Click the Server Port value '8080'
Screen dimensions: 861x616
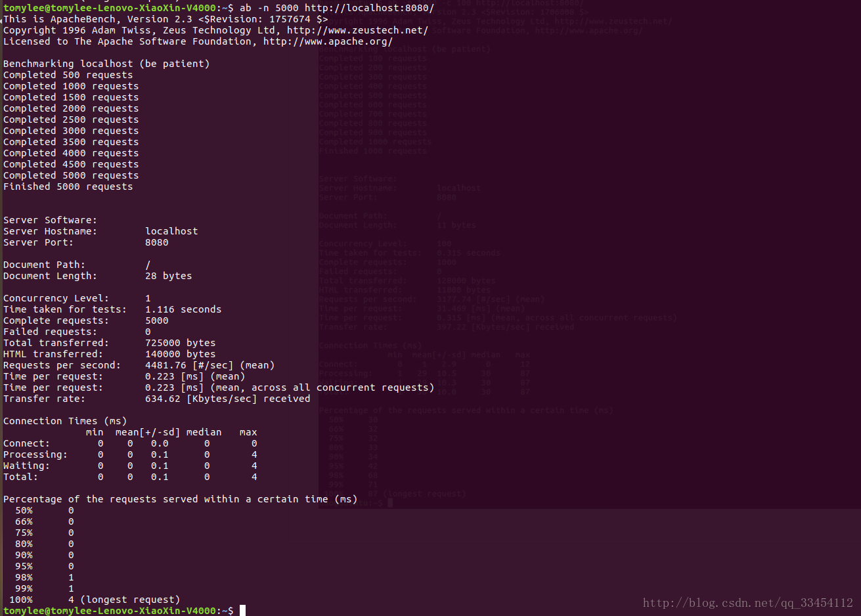(157, 242)
